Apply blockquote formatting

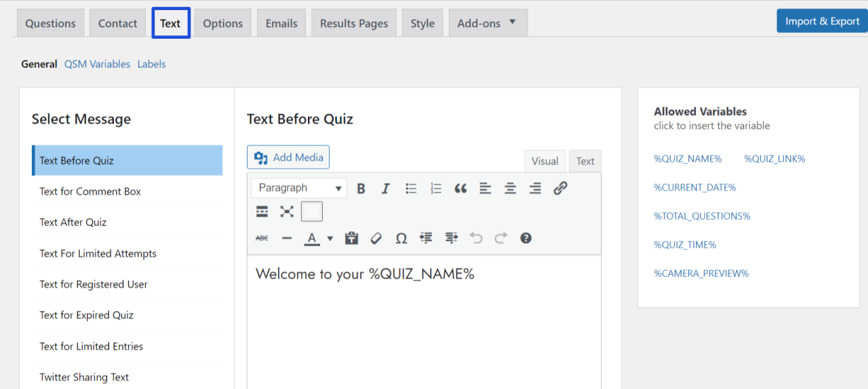pos(460,189)
